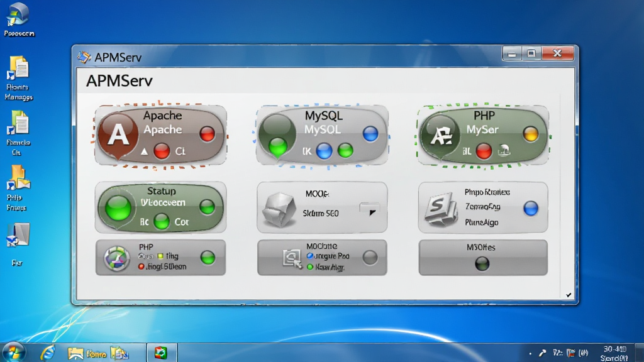This screenshot has height=362, width=644.
Task: Click the round multicolor PHP icon in bottom row
Action: coord(116,258)
